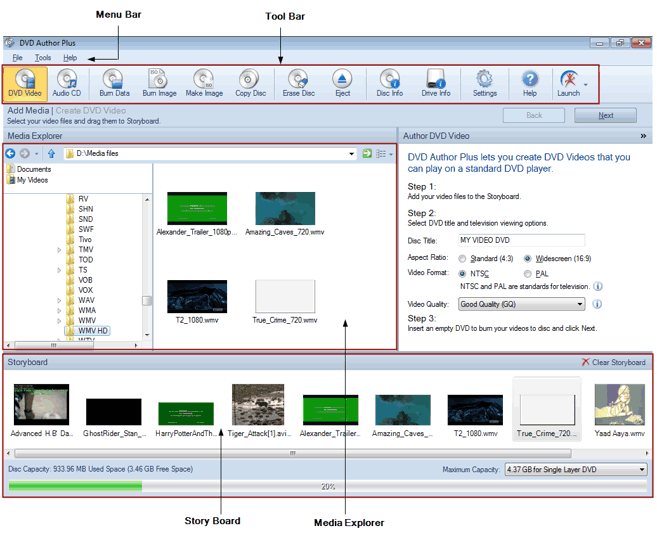Viewport: 657px width, 540px height.
Task: Click the Next button
Action: point(605,115)
